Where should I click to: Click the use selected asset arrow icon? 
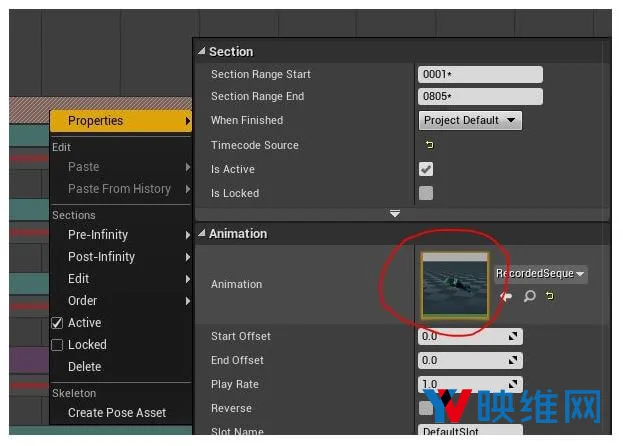(506, 296)
